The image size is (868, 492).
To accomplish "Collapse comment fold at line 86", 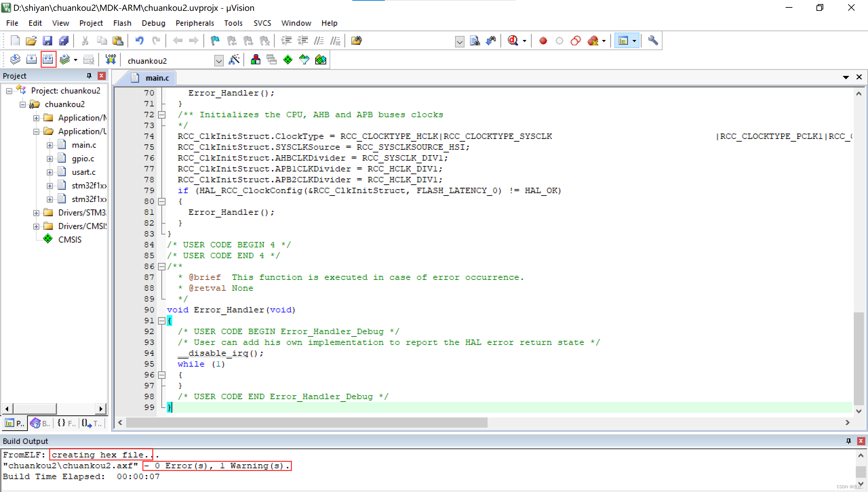I will [162, 266].
